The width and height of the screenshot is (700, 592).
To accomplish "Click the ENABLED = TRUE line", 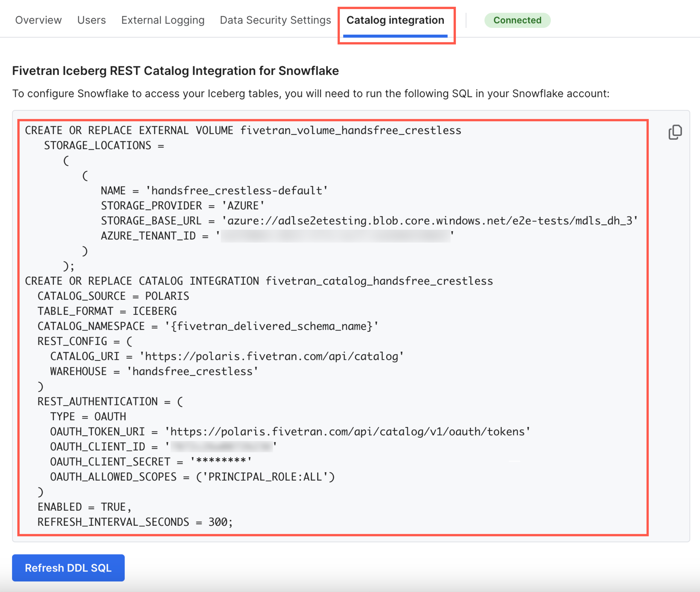I will [84, 507].
